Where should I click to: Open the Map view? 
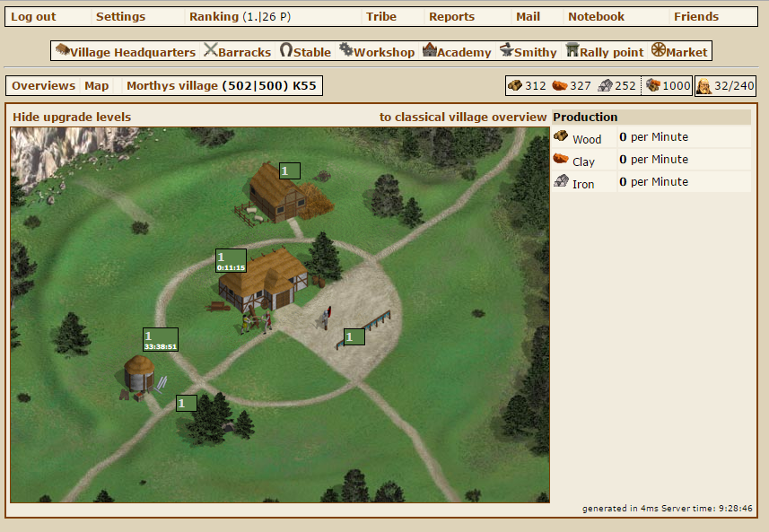point(97,86)
